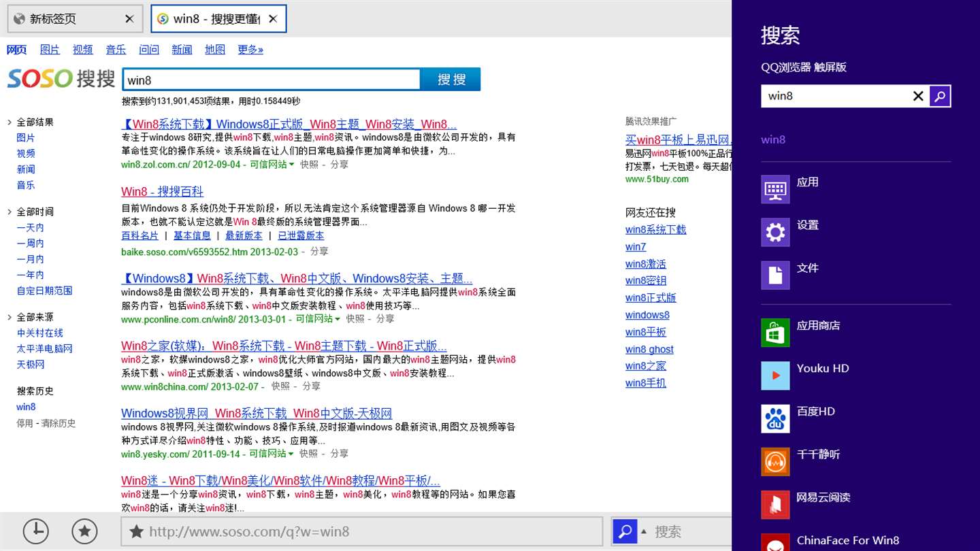
Task: Click 停用 under search history
Action: (25, 423)
